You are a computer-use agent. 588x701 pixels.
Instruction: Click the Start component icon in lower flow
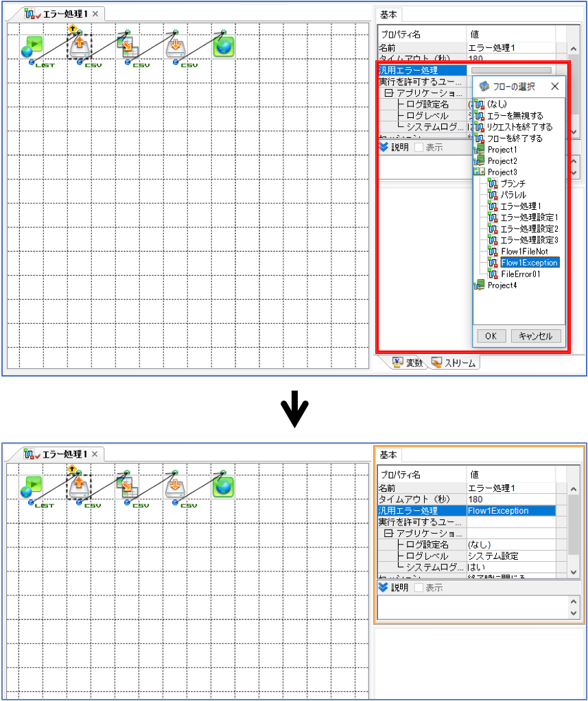tap(32, 487)
